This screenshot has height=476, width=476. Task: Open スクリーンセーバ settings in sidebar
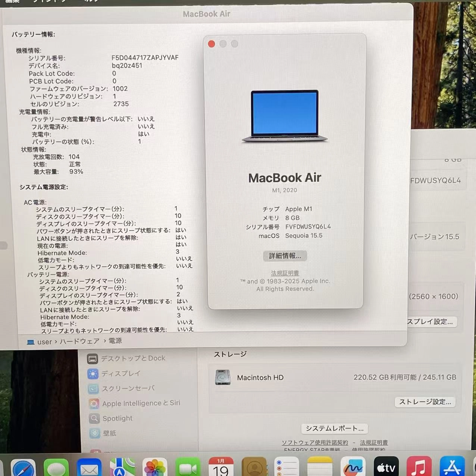tap(128, 388)
